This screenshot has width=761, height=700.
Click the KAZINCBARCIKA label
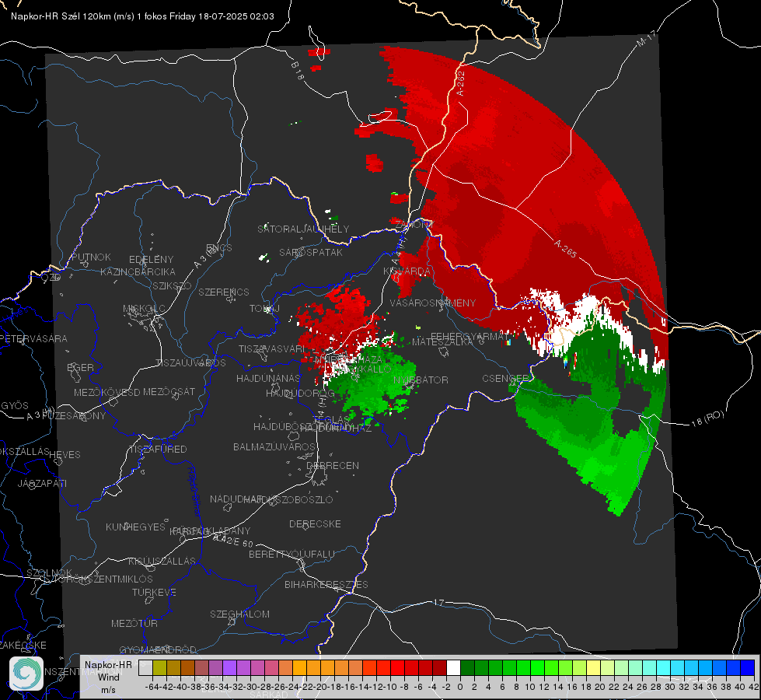pos(138,271)
